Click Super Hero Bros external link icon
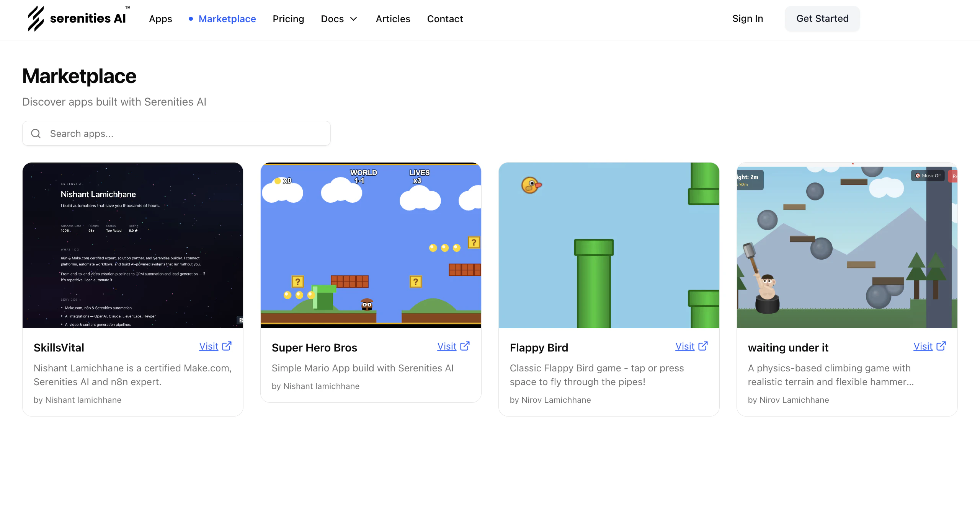This screenshot has width=980, height=511. (465, 346)
